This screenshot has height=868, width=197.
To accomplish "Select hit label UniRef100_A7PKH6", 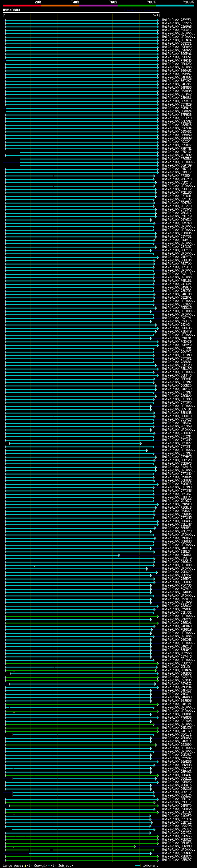I will 176,61.
